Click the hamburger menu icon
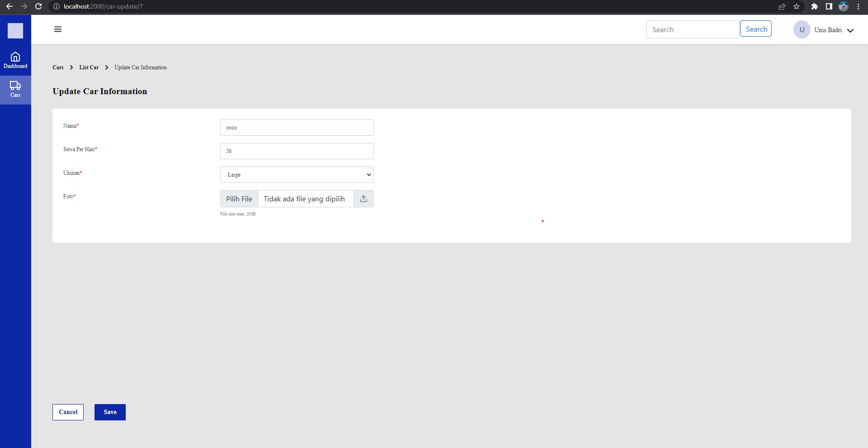 point(57,29)
